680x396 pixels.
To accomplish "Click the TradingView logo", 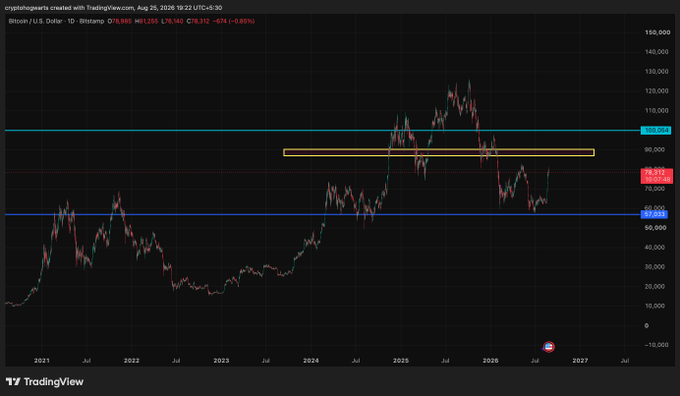I will point(45,382).
